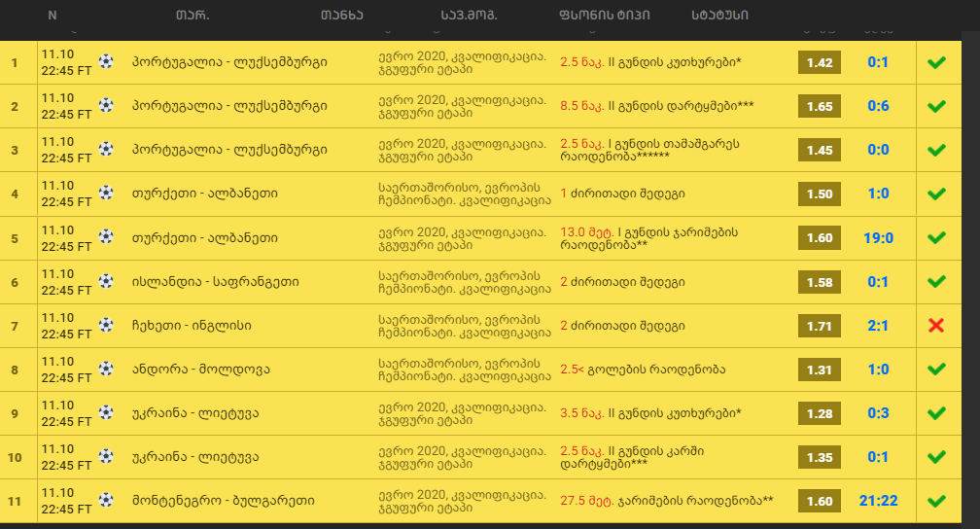Click the soccer ball icon in row 10

[x=106, y=456]
